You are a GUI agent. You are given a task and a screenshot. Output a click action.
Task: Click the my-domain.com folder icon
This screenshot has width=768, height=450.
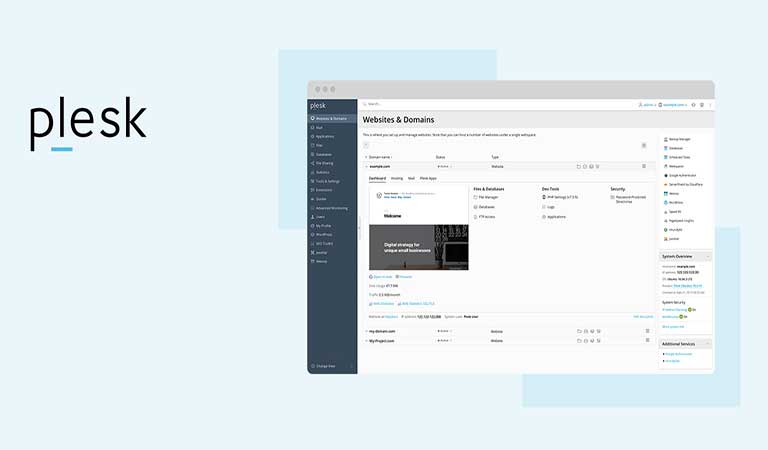tap(579, 332)
